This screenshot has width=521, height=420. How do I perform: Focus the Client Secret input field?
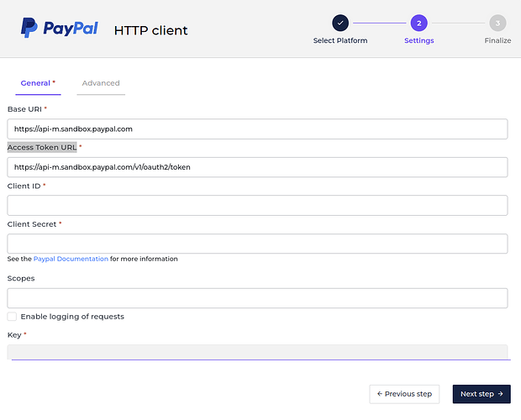click(257, 244)
